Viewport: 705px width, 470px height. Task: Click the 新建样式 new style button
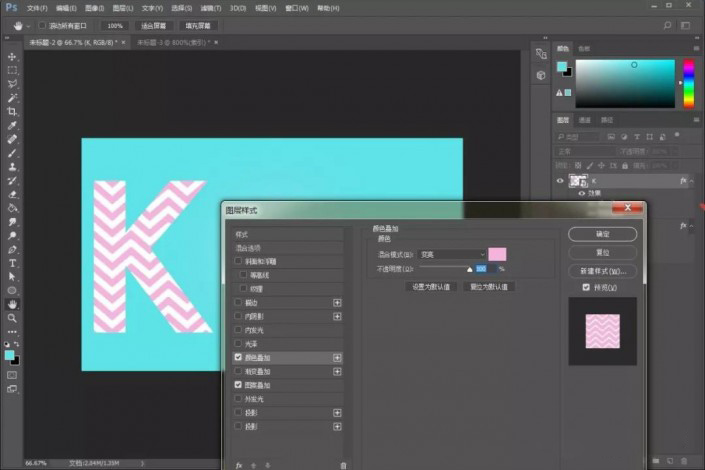click(x=602, y=271)
